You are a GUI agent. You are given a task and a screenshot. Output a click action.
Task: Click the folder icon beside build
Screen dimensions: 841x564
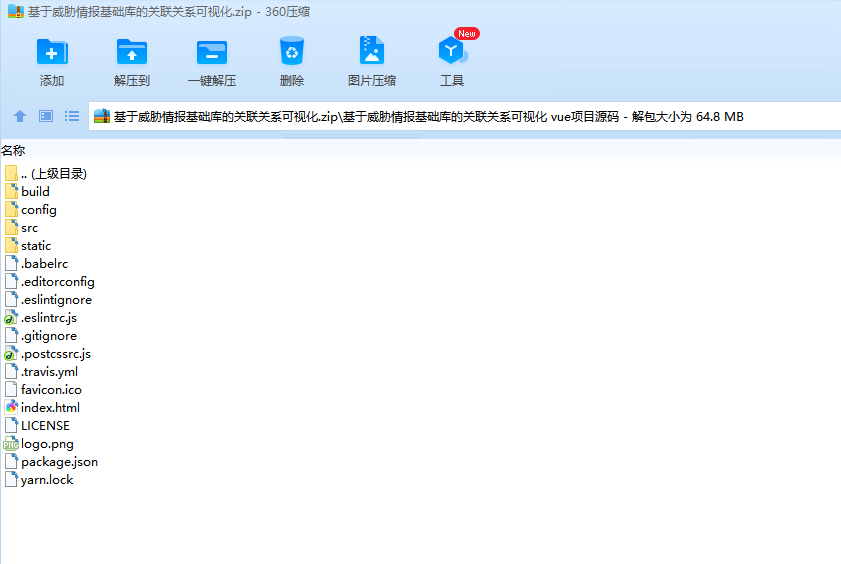11,191
